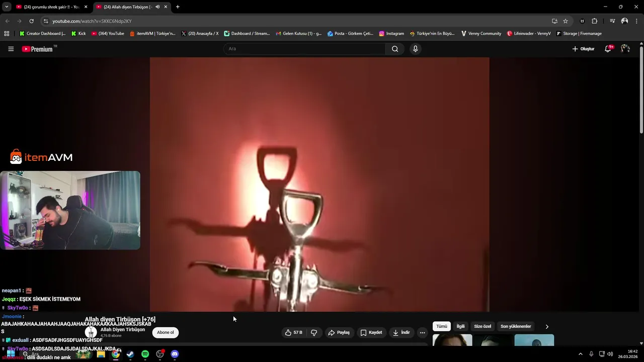Image resolution: width=644 pixels, height=362 pixels.
Task: Open Discord from the taskbar
Action: tap(175, 354)
